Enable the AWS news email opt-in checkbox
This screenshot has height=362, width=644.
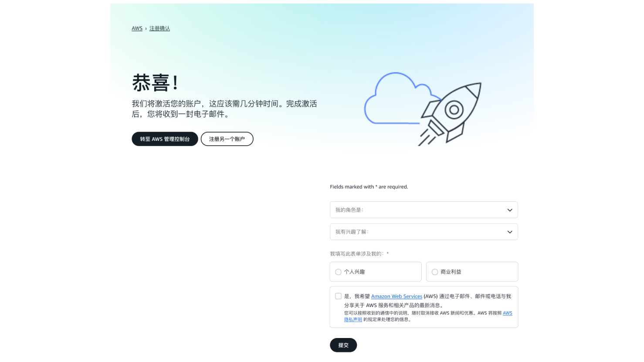(x=338, y=296)
